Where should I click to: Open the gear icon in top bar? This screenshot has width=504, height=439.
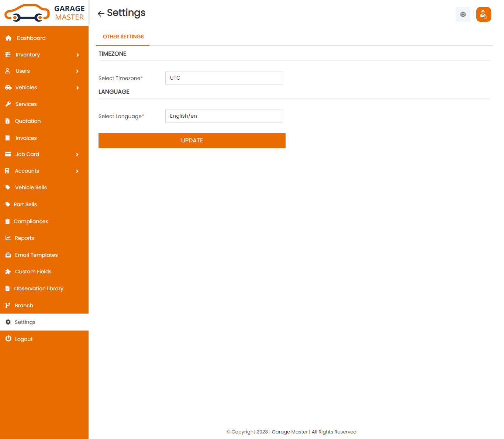(463, 14)
